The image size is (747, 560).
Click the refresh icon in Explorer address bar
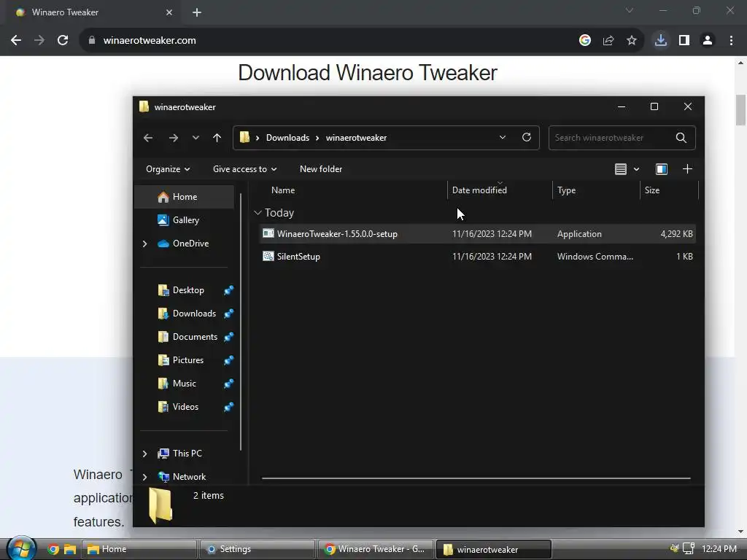pyautogui.click(x=527, y=138)
